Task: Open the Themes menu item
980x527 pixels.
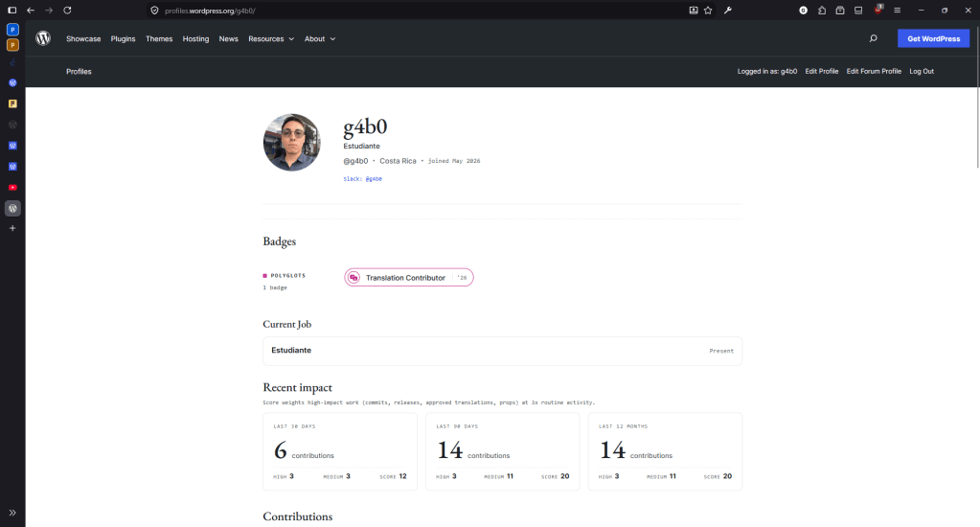Action: pyautogui.click(x=159, y=38)
